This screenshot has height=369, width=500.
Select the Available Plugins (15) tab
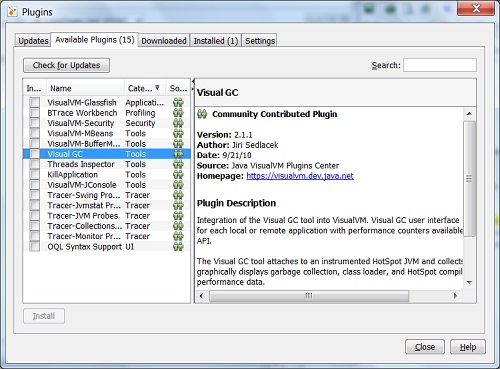[x=94, y=40]
